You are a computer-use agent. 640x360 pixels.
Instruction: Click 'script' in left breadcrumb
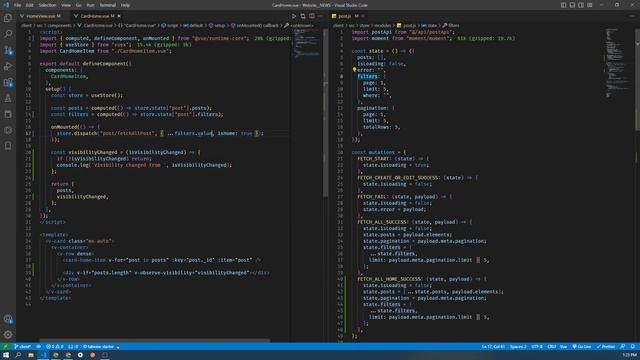pyautogui.click(x=172, y=25)
